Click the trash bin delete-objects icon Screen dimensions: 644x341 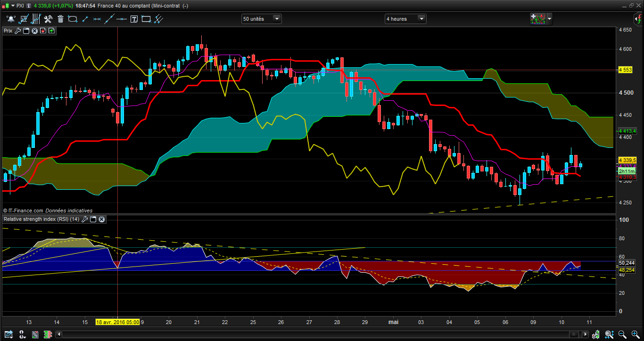[60, 19]
